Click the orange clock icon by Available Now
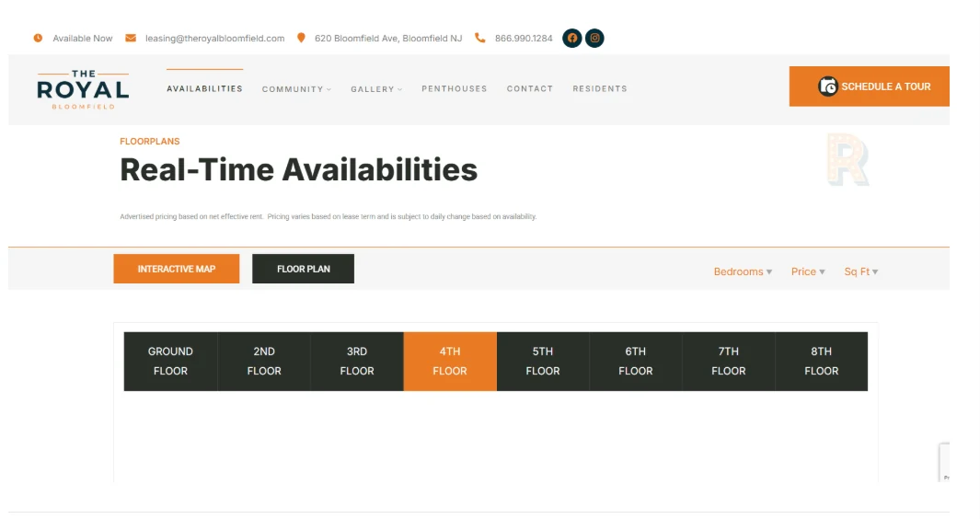 38,38
